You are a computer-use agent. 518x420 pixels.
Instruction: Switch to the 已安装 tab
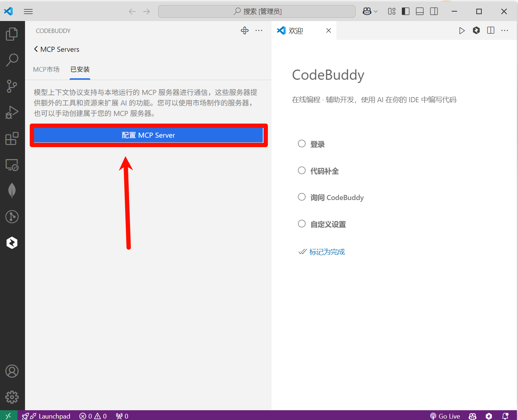(80, 69)
